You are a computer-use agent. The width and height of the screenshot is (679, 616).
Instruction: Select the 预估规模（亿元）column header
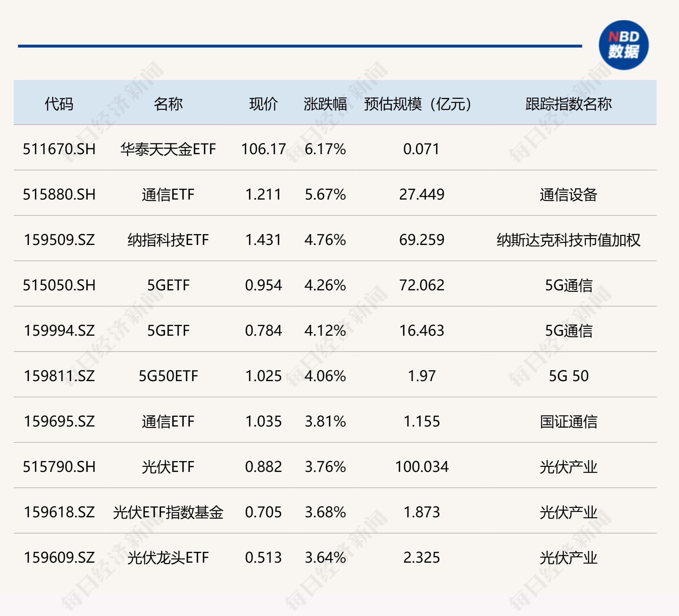pyautogui.click(x=418, y=104)
